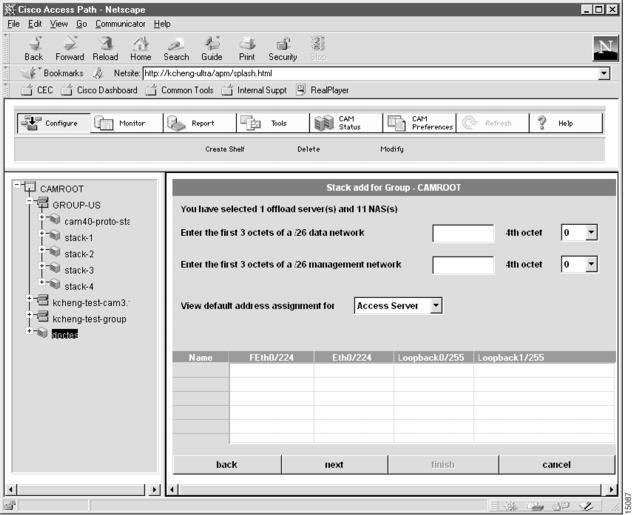Viewport: 632px width, 515px height.
Task: Open the File menu
Action: pos(13,24)
